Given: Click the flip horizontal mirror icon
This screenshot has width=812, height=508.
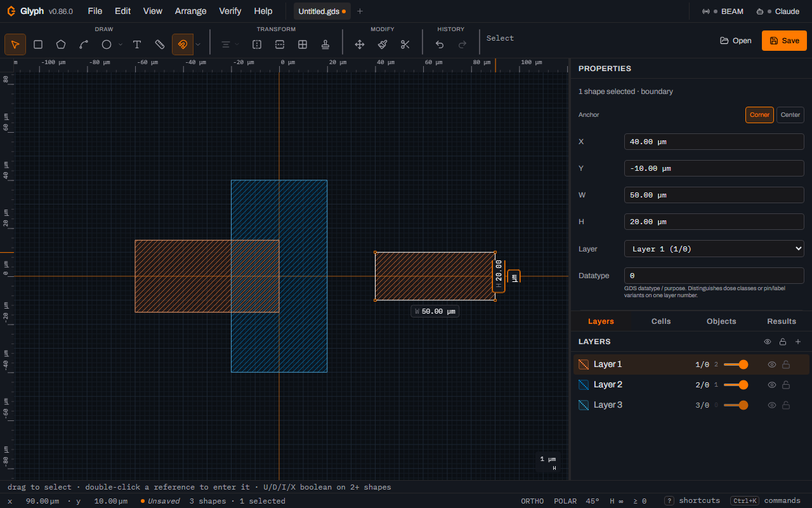Looking at the screenshot, I should pos(257,44).
